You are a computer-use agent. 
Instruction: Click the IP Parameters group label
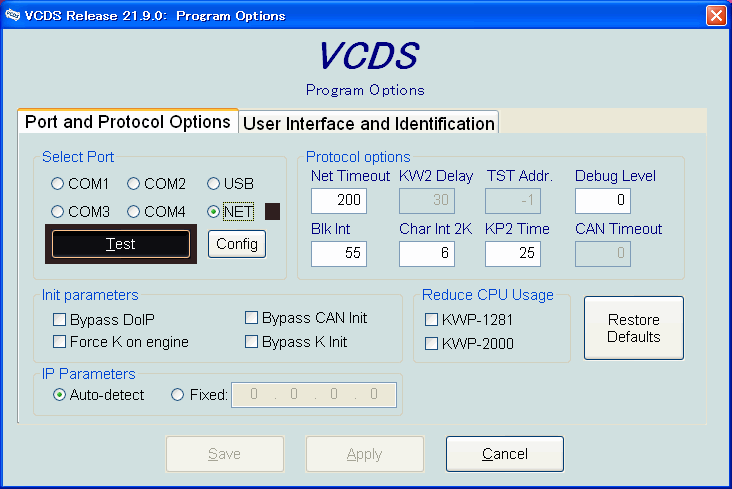[x=89, y=374]
